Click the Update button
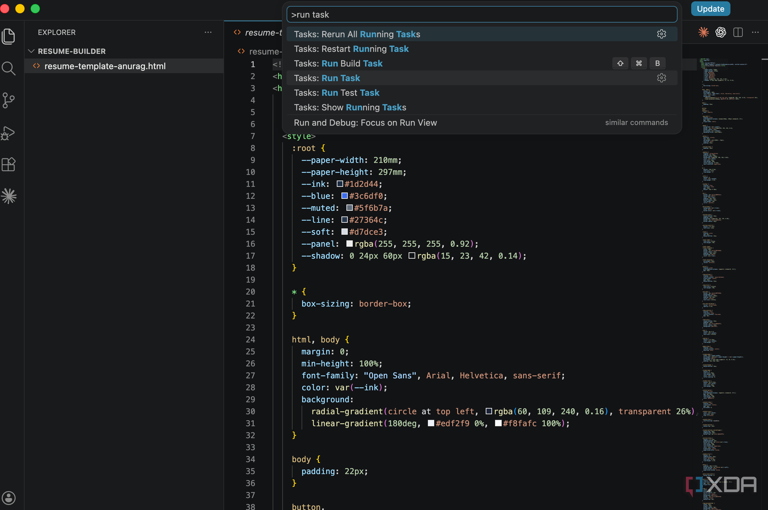This screenshot has height=510, width=768. coord(710,9)
